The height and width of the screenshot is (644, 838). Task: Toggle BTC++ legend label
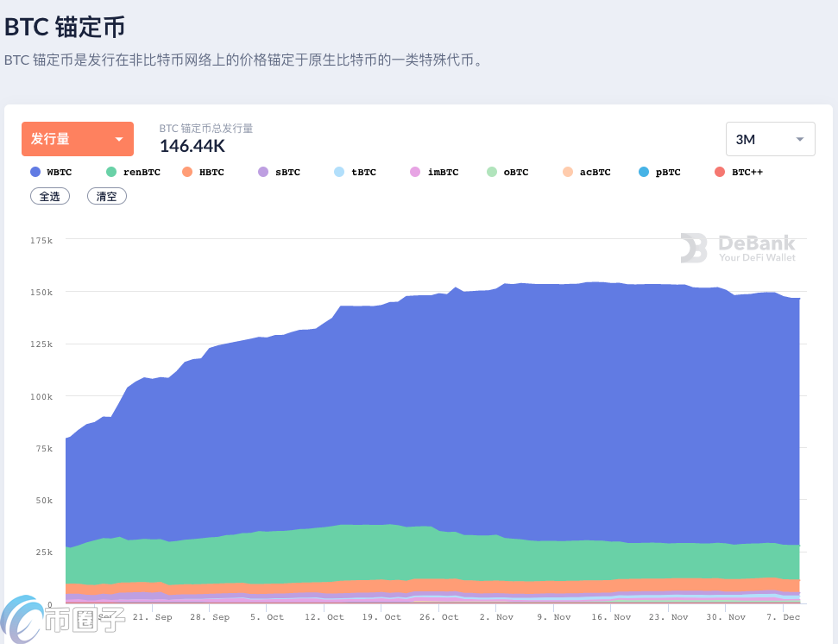click(747, 172)
